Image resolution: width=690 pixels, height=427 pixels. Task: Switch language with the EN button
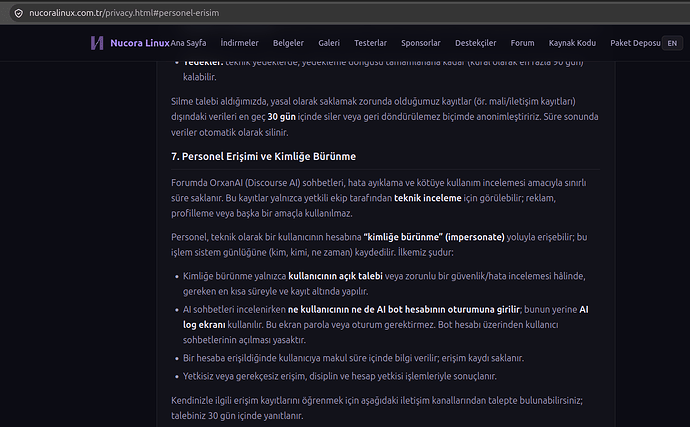pyautogui.click(x=672, y=43)
